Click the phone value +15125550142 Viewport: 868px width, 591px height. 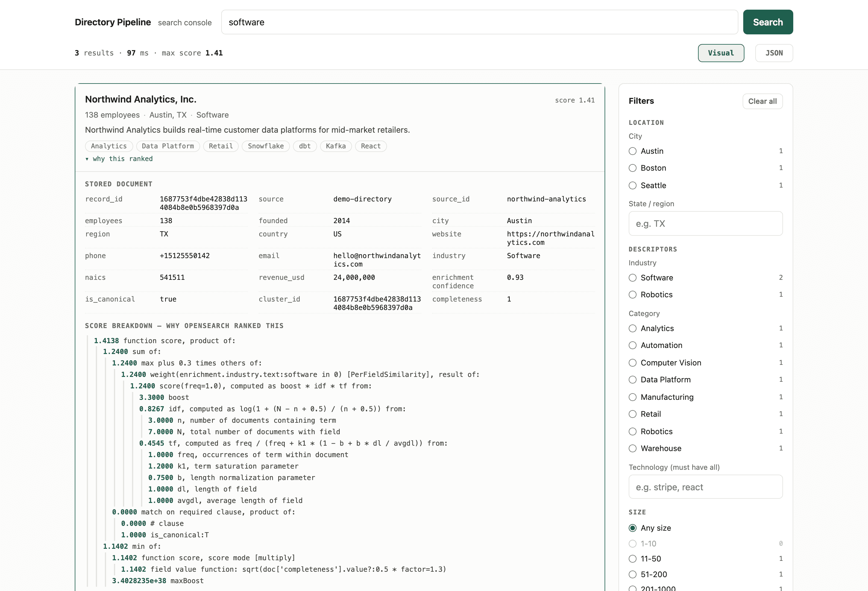tap(184, 255)
